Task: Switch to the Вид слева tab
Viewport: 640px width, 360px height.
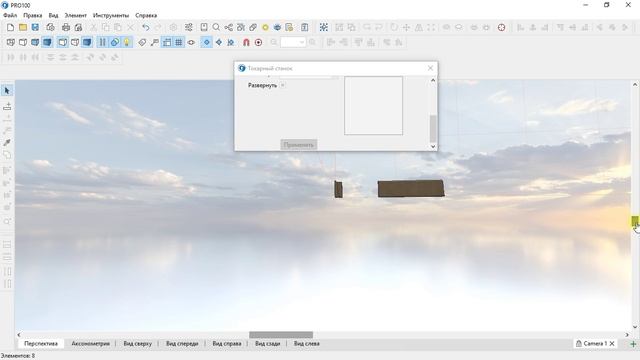Action: [x=307, y=344]
